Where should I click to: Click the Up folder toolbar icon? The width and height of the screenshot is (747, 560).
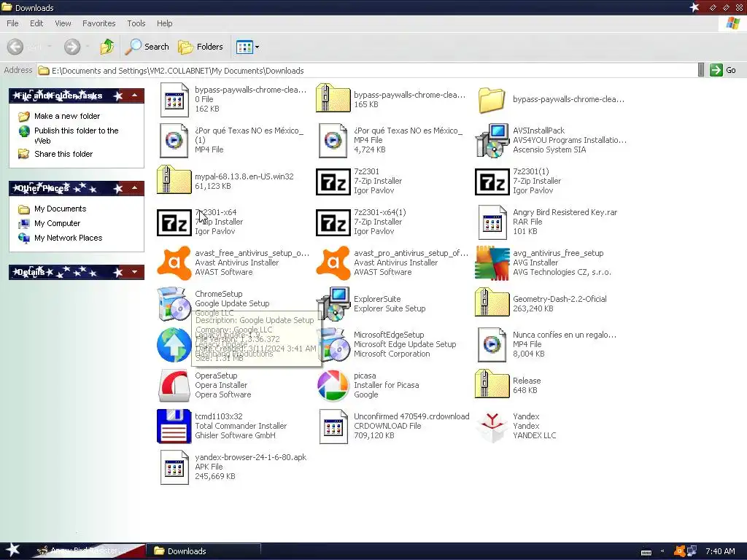pyautogui.click(x=107, y=47)
